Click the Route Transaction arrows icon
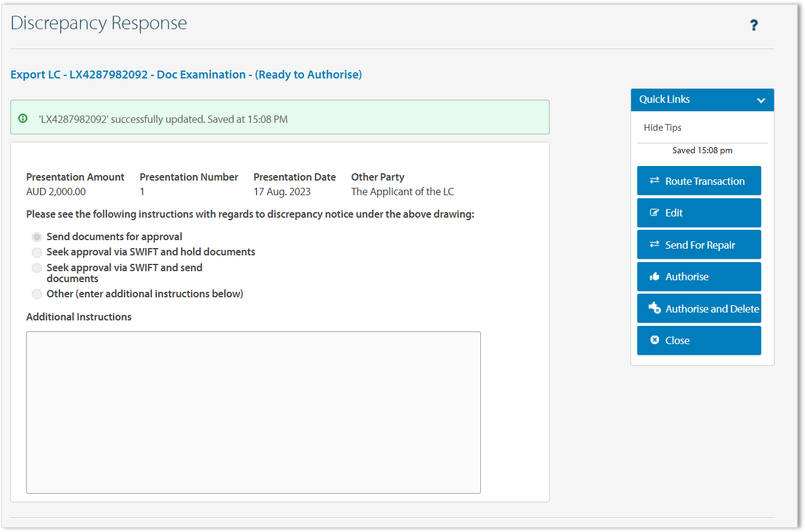 tap(654, 181)
